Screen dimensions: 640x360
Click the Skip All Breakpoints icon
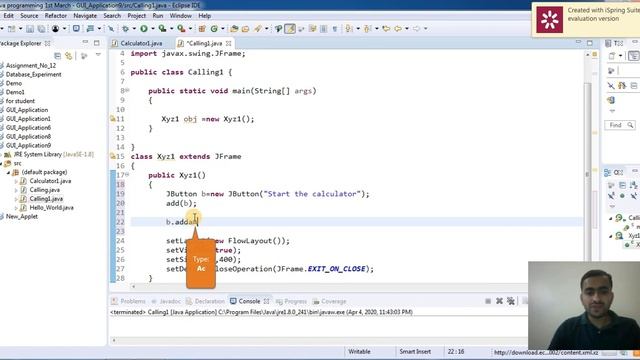coord(111,29)
